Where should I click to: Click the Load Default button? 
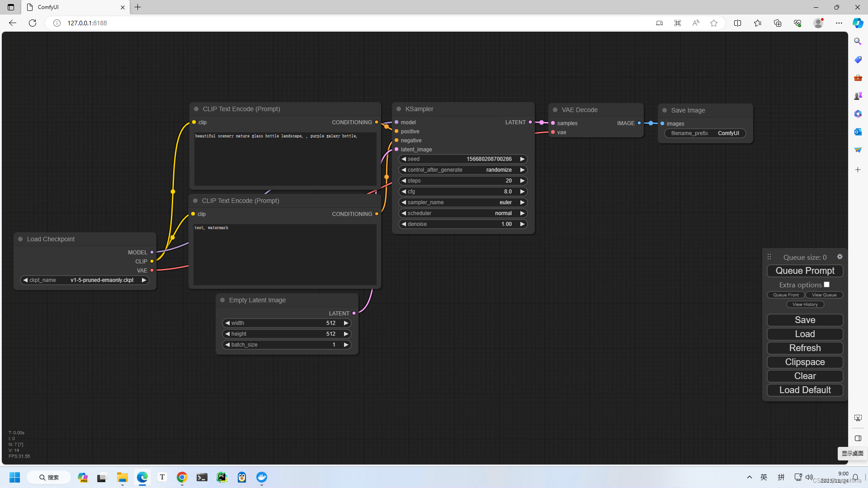click(805, 390)
